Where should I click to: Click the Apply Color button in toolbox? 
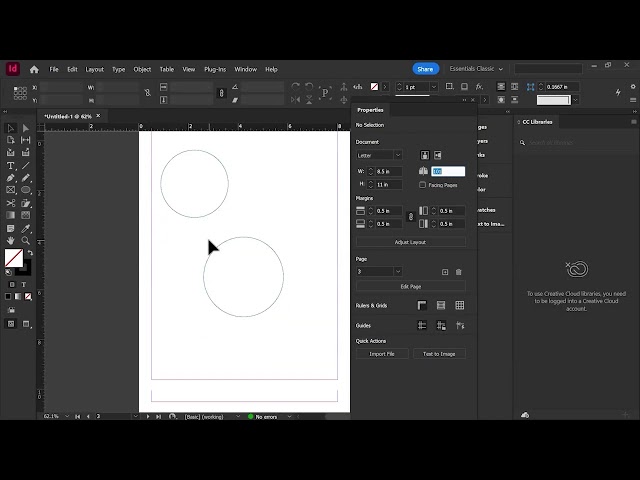[8, 296]
